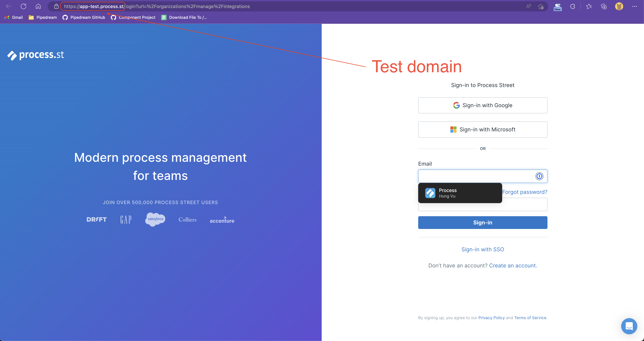Screen dimensions: 644x341
Task: Click the 1Password icon in the Email field
Action: (x=539, y=176)
